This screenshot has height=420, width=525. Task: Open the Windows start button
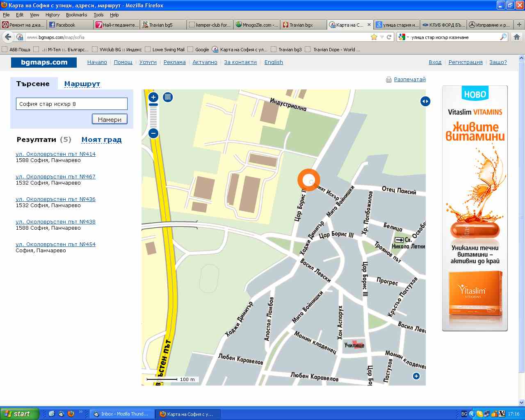(19, 414)
